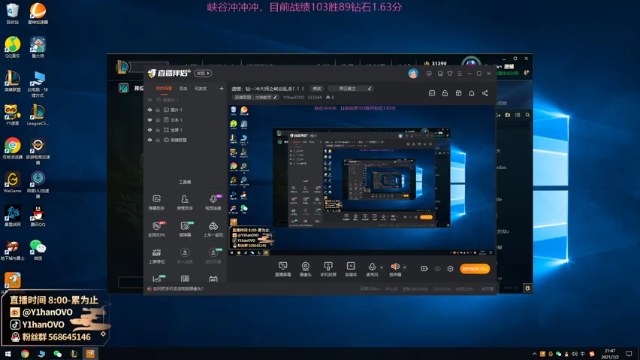Click the orange start-live button
The height and width of the screenshot is (360, 640).
click(475, 269)
